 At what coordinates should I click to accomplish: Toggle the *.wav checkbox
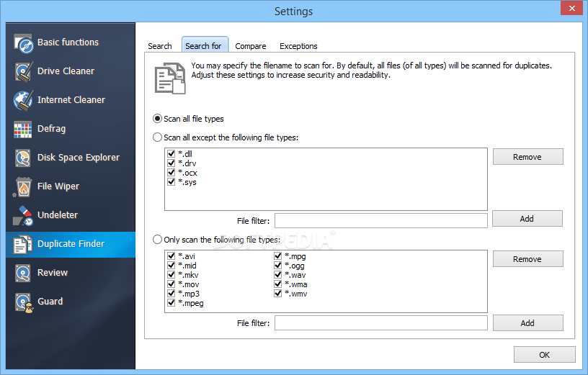click(x=278, y=275)
